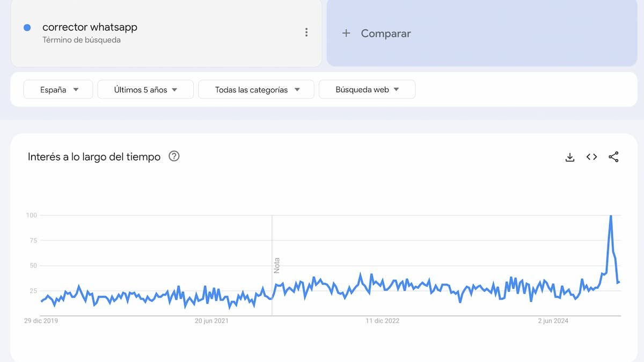Click the 29 dic 2019 axis label
The height and width of the screenshot is (362, 644).
(x=41, y=321)
